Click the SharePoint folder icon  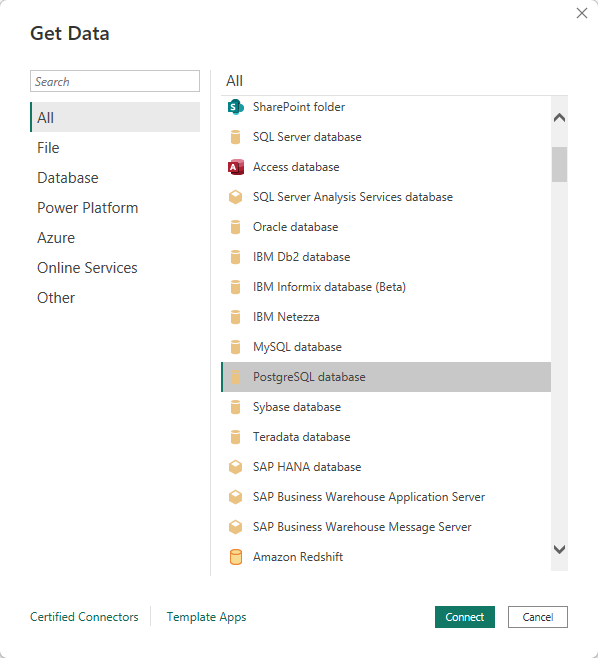[235, 107]
